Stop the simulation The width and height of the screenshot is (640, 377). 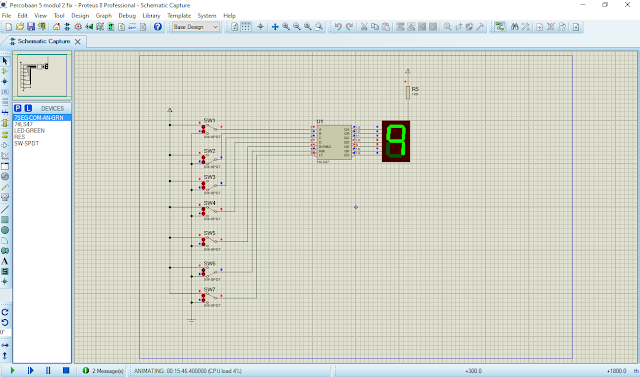point(66,370)
